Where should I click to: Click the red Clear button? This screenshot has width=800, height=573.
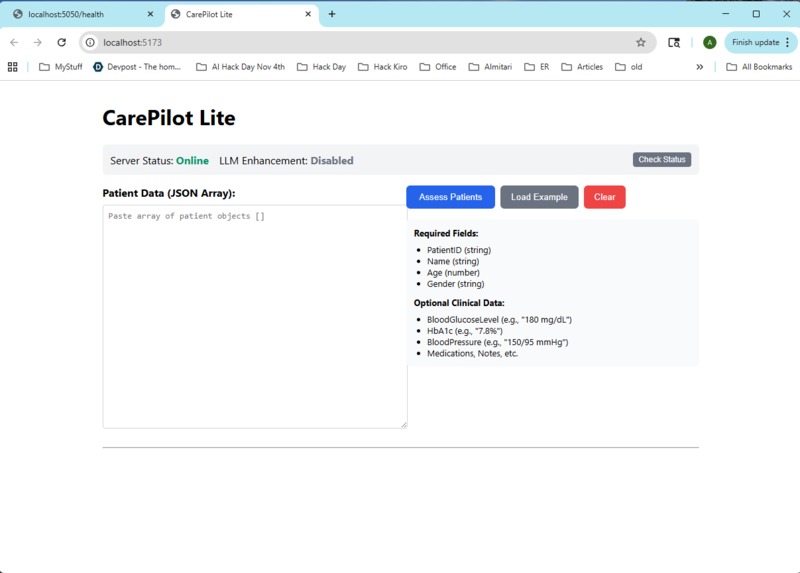click(605, 197)
